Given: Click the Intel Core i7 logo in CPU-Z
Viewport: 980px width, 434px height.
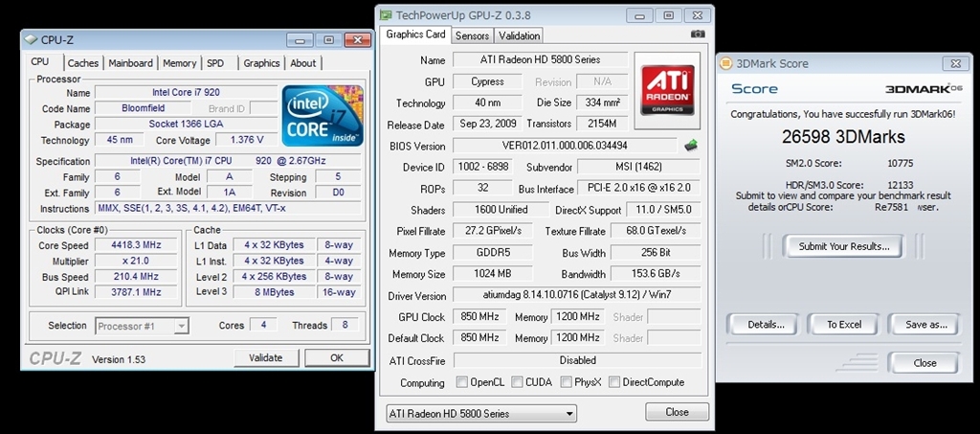Looking at the screenshot, I should click(x=322, y=116).
